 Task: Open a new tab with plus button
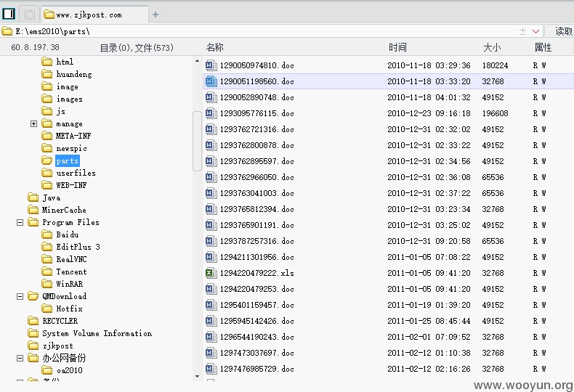click(155, 15)
